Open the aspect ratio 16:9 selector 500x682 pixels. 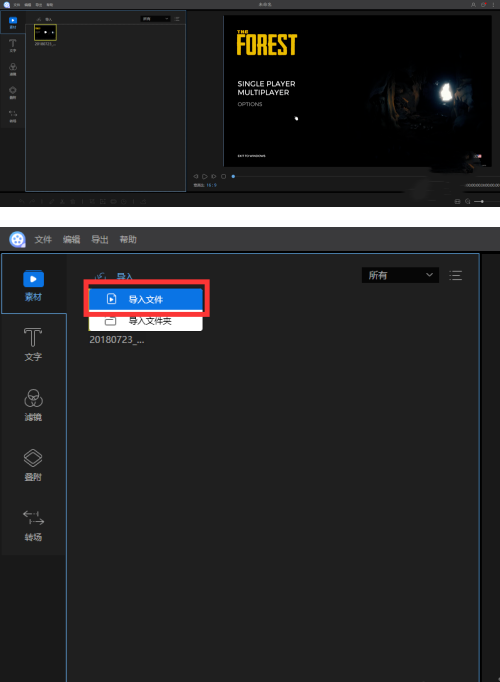[211, 185]
